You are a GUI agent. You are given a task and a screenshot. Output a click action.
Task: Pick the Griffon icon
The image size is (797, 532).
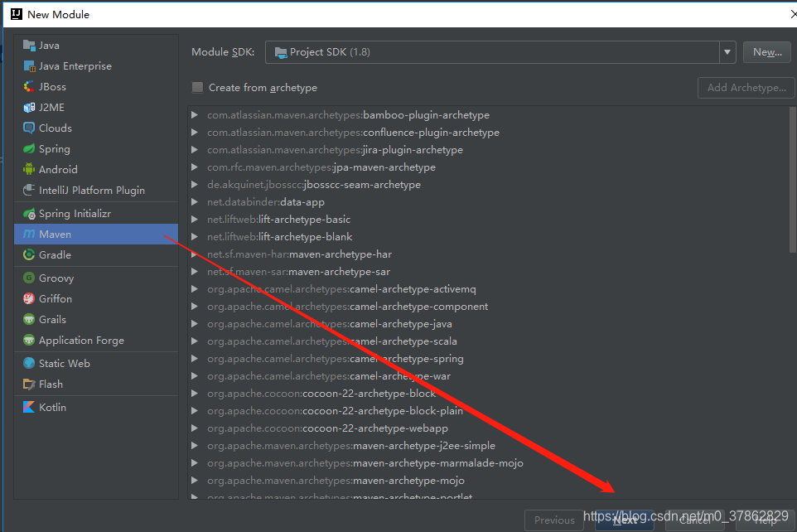coord(29,299)
